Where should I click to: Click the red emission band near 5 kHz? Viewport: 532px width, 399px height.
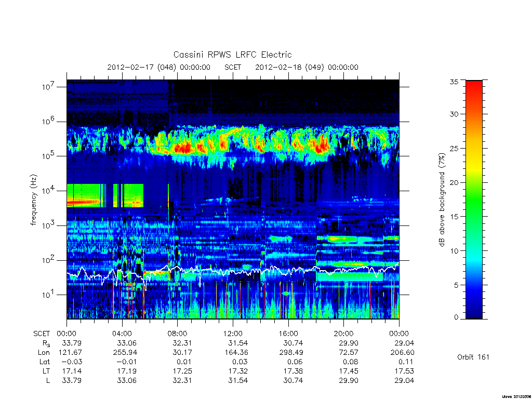coord(84,203)
